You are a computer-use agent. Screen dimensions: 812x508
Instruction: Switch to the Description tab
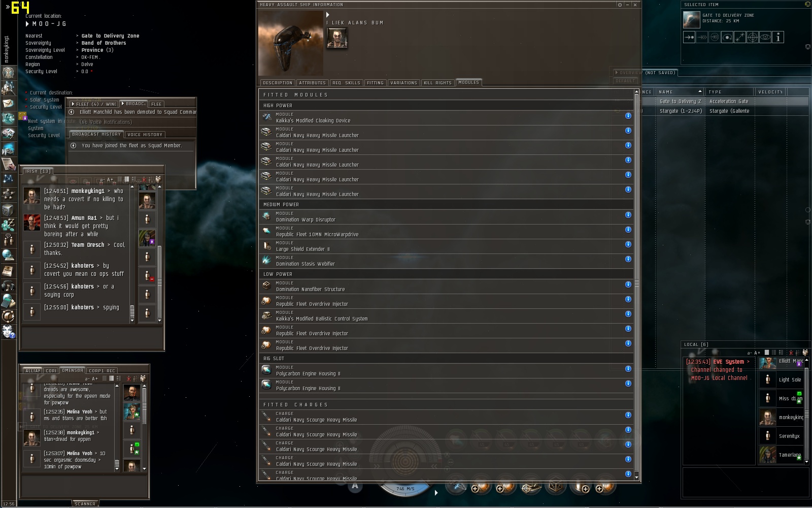tap(277, 83)
